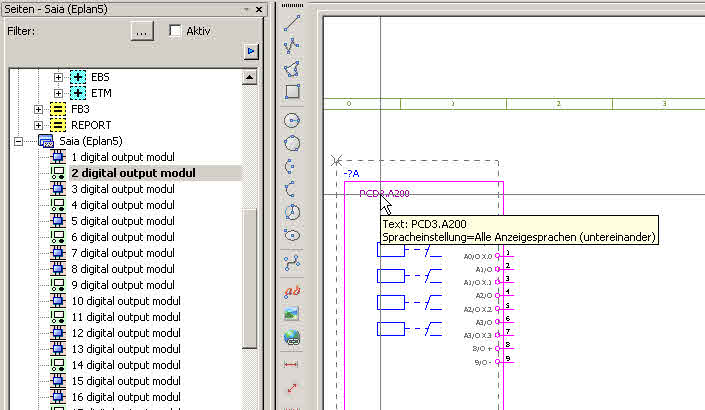Click the page tree scroll-up arrow

(x=250, y=77)
